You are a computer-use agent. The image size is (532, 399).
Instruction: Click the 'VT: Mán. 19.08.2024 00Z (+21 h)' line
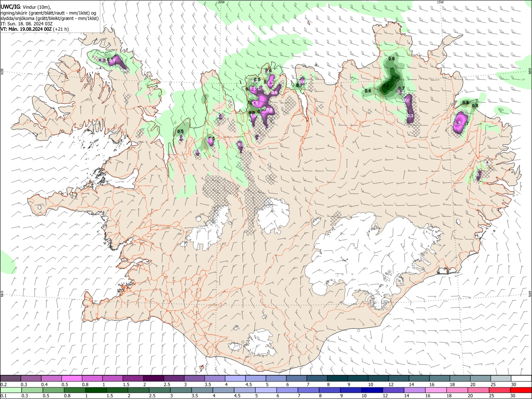(x=35, y=29)
